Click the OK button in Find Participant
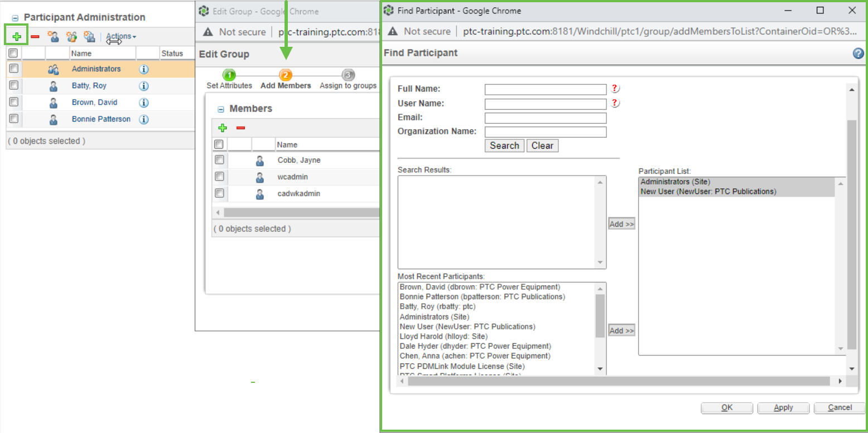 coord(727,408)
